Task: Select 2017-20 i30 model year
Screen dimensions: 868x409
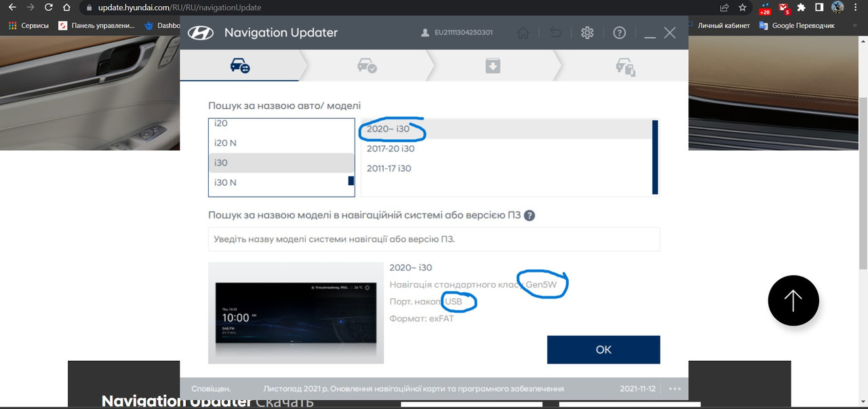Action: [506, 149]
